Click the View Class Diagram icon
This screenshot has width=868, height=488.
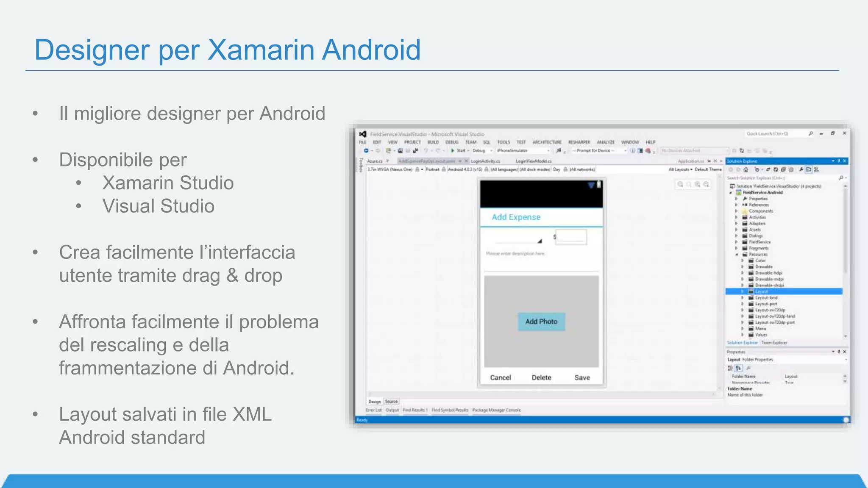click(x=817, y=169)
